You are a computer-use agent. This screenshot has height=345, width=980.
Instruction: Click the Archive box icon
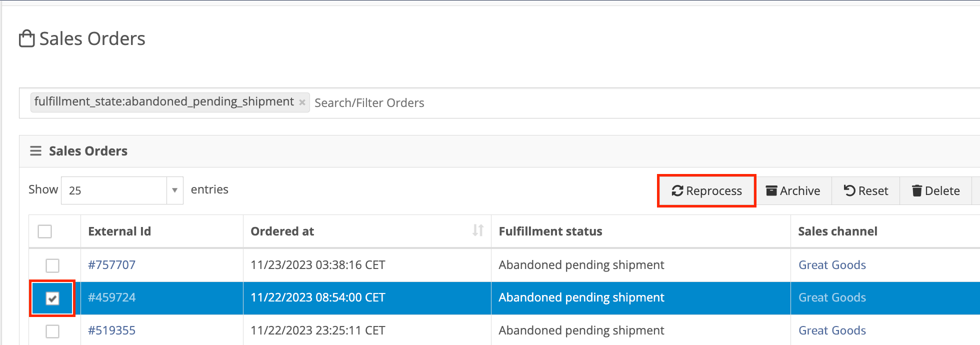(x=771, y=190)
